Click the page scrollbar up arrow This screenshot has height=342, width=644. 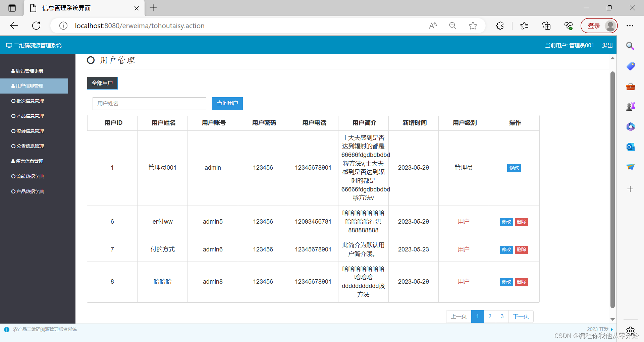pyautogui.click(x=612, y=58)
